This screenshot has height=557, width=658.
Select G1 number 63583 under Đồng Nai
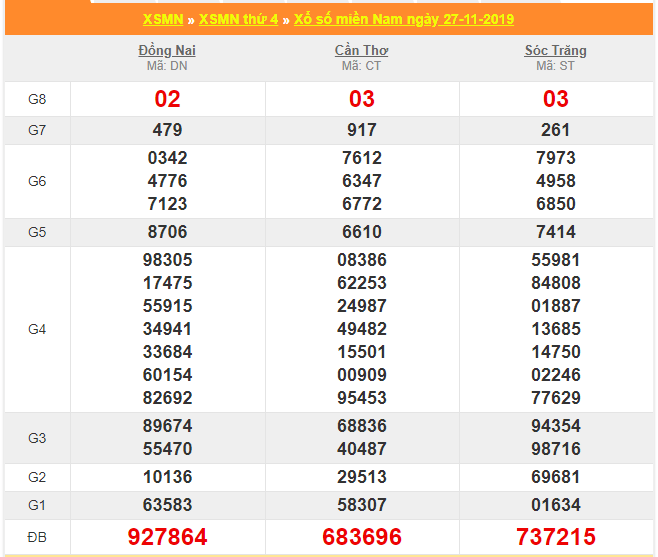pyautogui.click(x=167, y=504)
